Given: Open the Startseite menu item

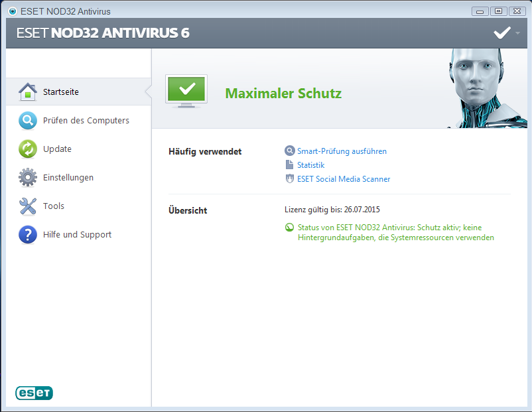Looking at the screenshot, I should click(79, 92).
